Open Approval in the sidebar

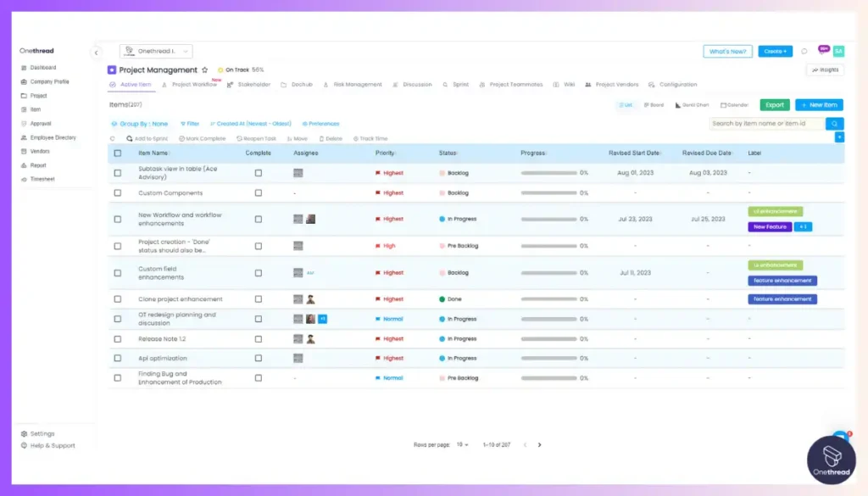[36, 124]
